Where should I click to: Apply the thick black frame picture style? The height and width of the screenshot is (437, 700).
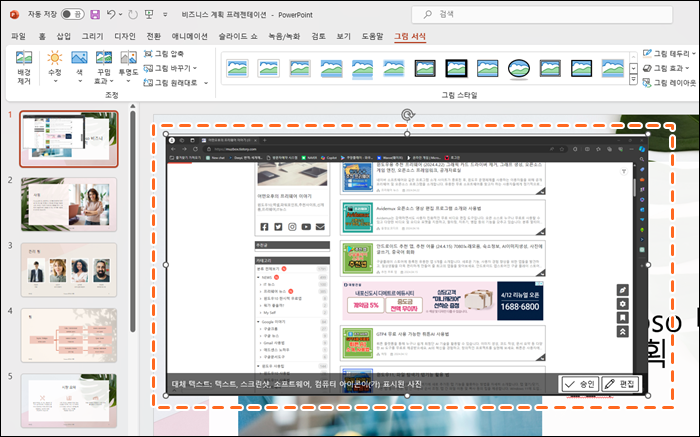coord(456,68)
